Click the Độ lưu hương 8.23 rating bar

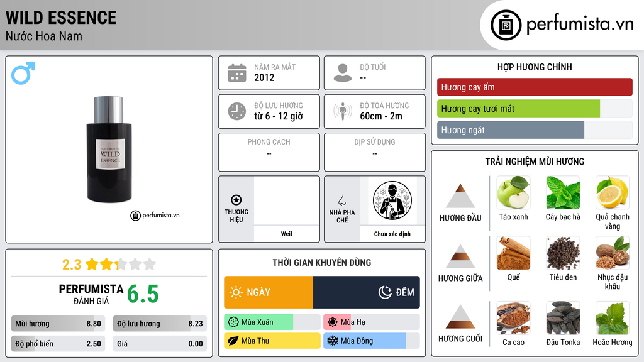pyautogui.click(x=160, y=324)
